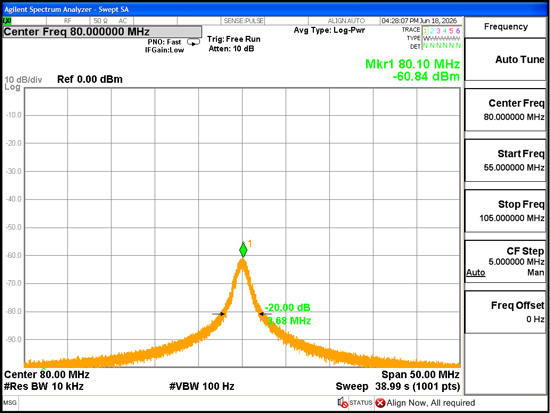Click the red Align Now error icon
The width and height of the screenshot is (550, 413).
(380, 403)
